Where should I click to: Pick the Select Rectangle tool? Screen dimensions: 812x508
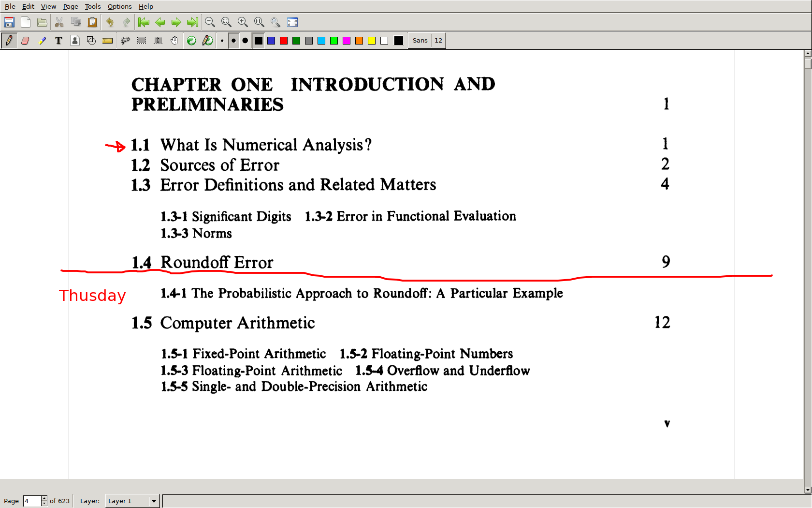pyautogui.click(x=141, y=41)
